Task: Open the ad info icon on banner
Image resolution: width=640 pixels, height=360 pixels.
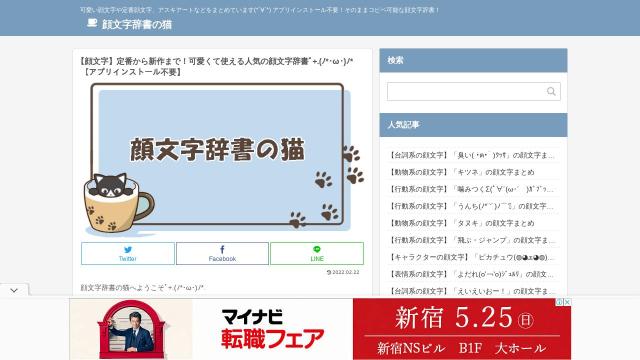Action: tap(560, 302)
